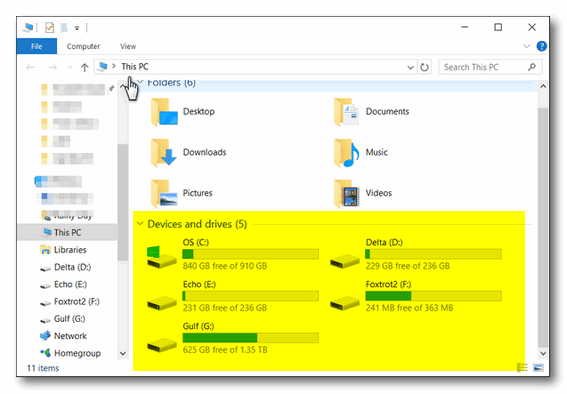Image resolution: width=567 pixels, height=394 pixels.
Task: Click '840 GB free of 910 GB' text
Action: (x=225, y=266)
